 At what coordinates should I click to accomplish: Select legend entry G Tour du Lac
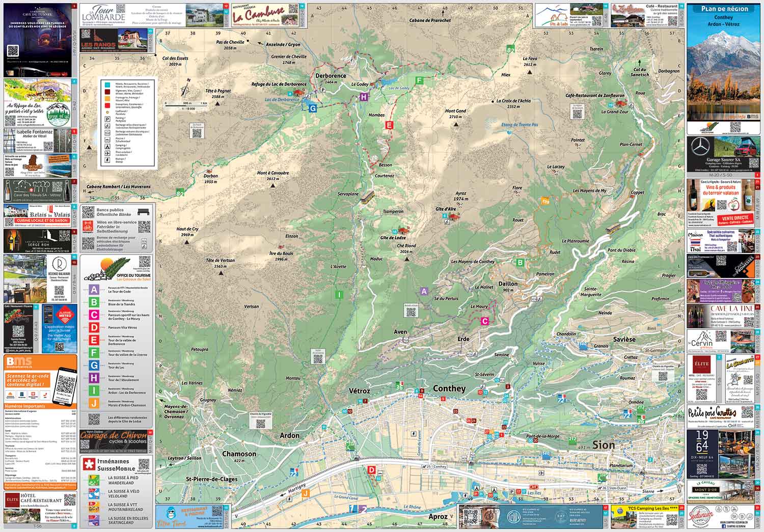pos(116,366)
